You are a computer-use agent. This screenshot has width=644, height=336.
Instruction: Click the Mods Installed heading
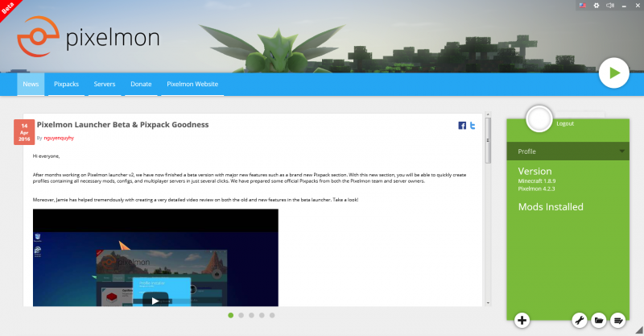(x=551, y=207)
